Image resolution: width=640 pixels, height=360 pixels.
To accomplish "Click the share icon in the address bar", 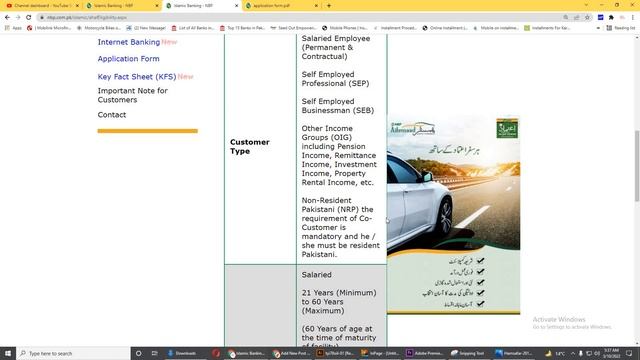I will [x=576, y=18].
